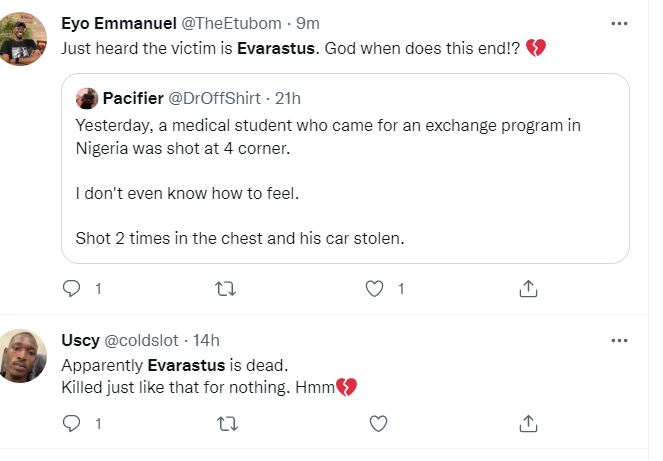This screenshot has height=461, width=663.
Task: Open the 14h timestamp on Uscy's tweet
Action: [x=206, y=341]
